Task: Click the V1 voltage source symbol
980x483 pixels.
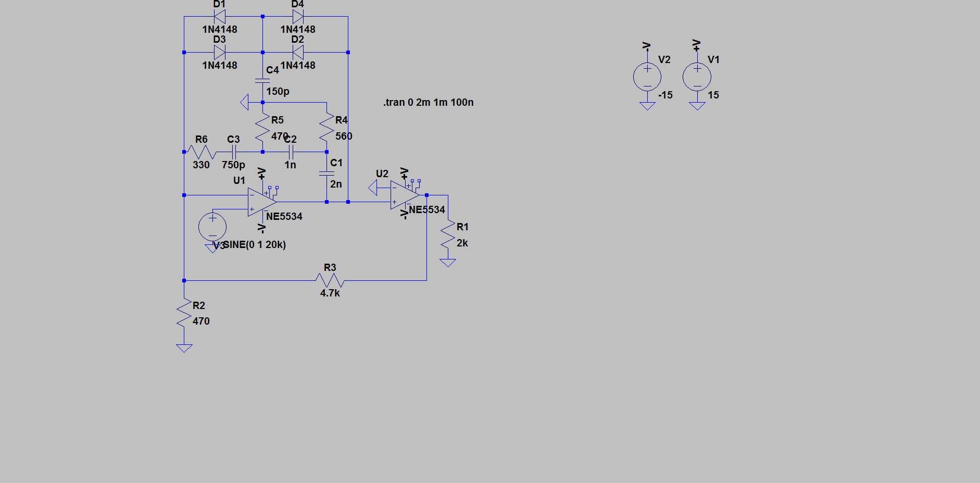Action: tap(697, 77)
